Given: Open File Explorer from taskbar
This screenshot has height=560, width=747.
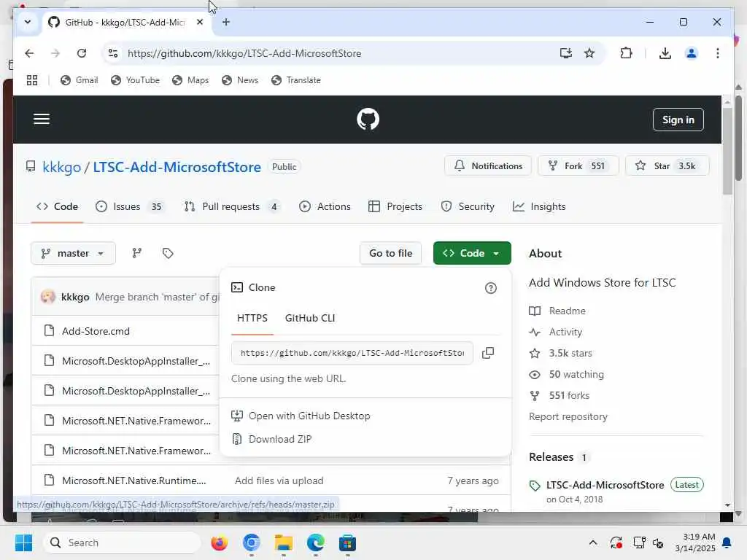Looking at the screenshot, I should [284, 542].
